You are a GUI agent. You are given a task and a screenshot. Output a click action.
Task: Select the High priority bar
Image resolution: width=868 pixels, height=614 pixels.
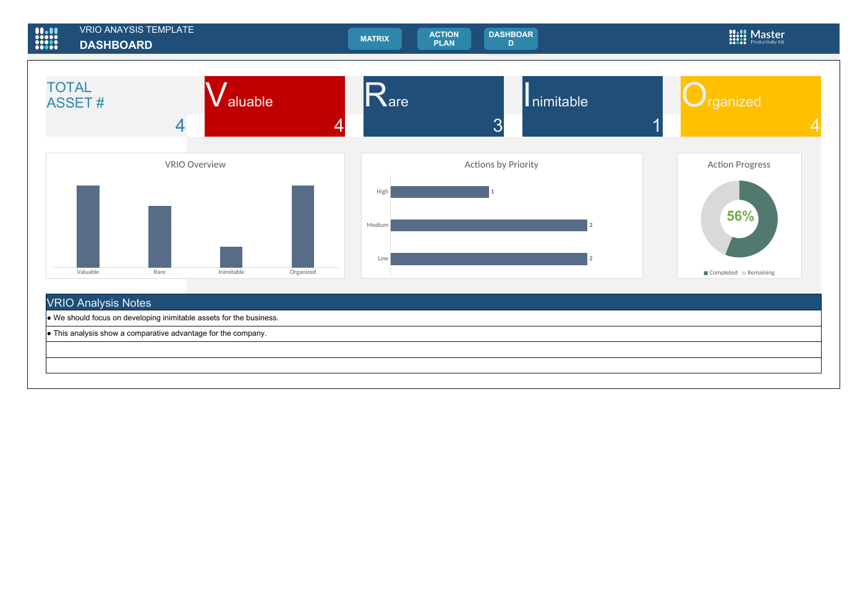click(x=440, y=192)
